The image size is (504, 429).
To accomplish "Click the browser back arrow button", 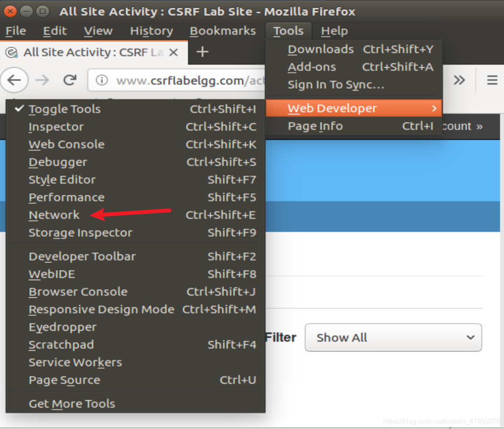I will [x=15, y=80].
